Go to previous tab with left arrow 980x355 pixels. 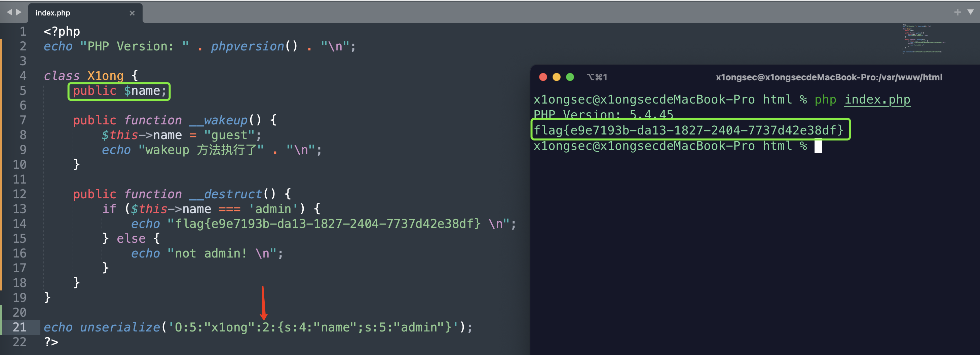9,12
